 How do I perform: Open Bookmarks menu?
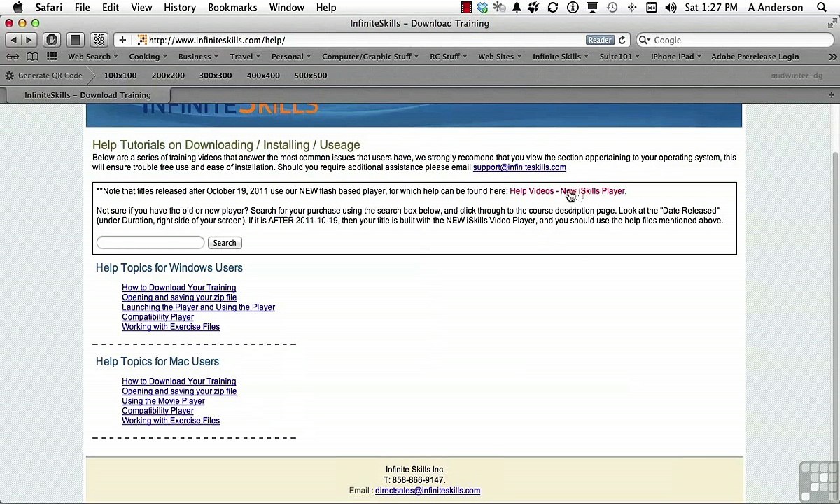click(232, 8)
